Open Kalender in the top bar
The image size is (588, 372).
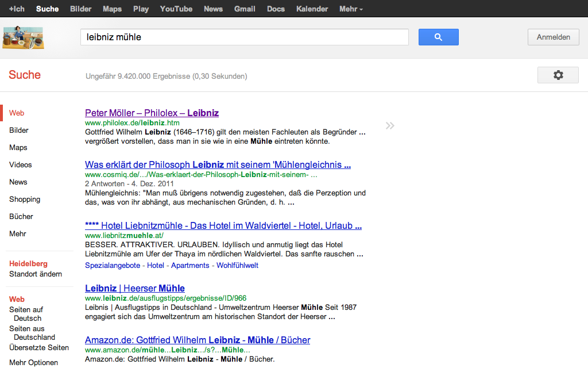pyautogui.click(x=312, y=9)
